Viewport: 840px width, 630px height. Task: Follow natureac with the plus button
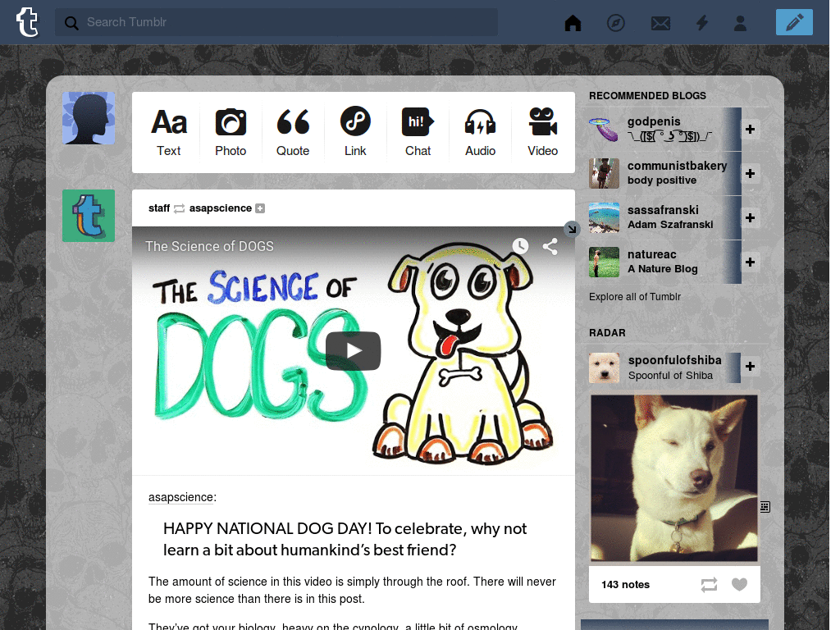coord(750,262)
